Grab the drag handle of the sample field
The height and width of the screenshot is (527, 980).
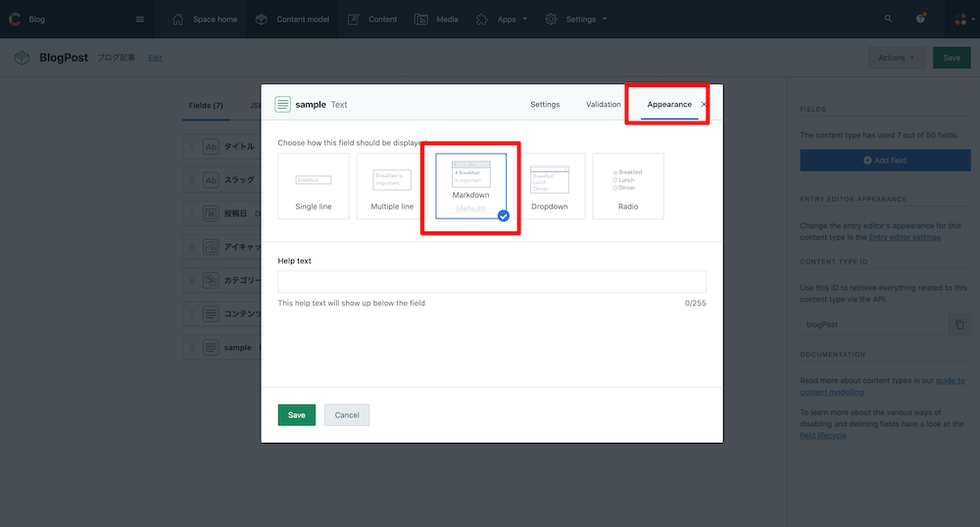point(192,348)
